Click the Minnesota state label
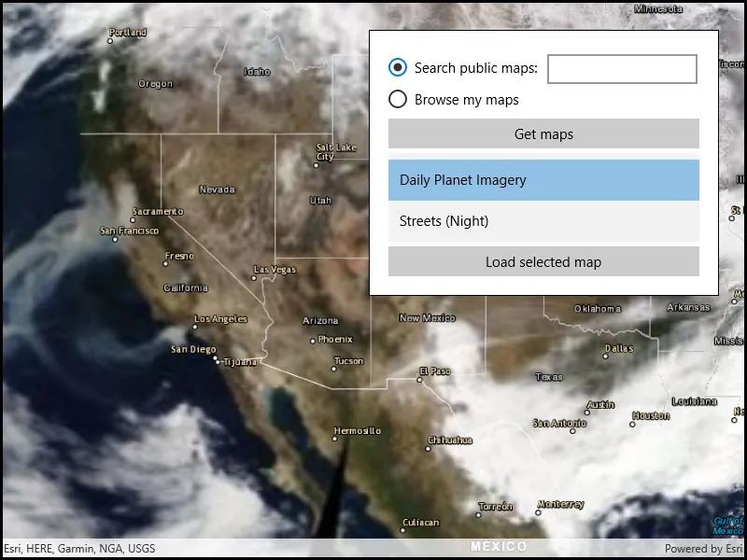 click(x=658, y=9)
